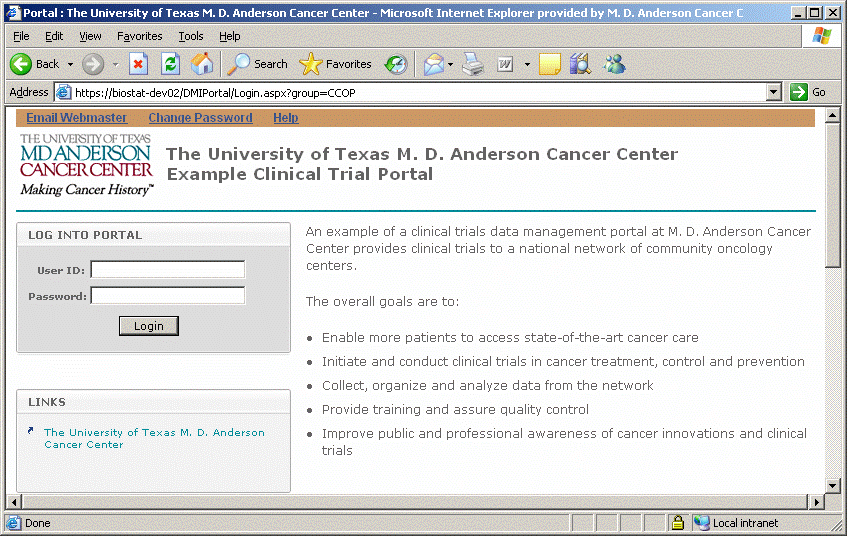Open the Search magnifier toolbar button
The image size is (847, 536).
click(257, 64)
